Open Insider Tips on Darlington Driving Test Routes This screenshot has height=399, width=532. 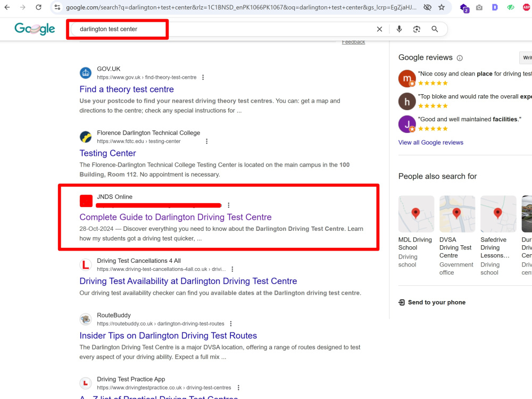[168, 336]
